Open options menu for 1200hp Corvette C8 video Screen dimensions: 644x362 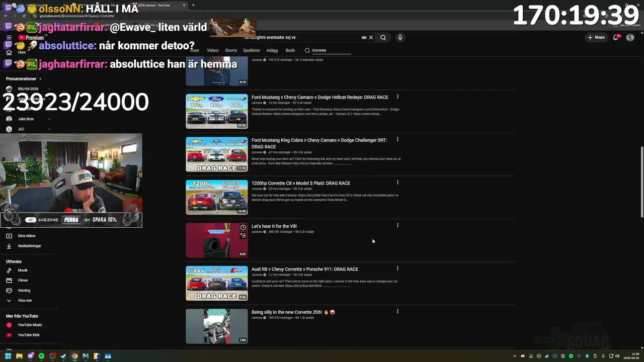coord(397,183)
